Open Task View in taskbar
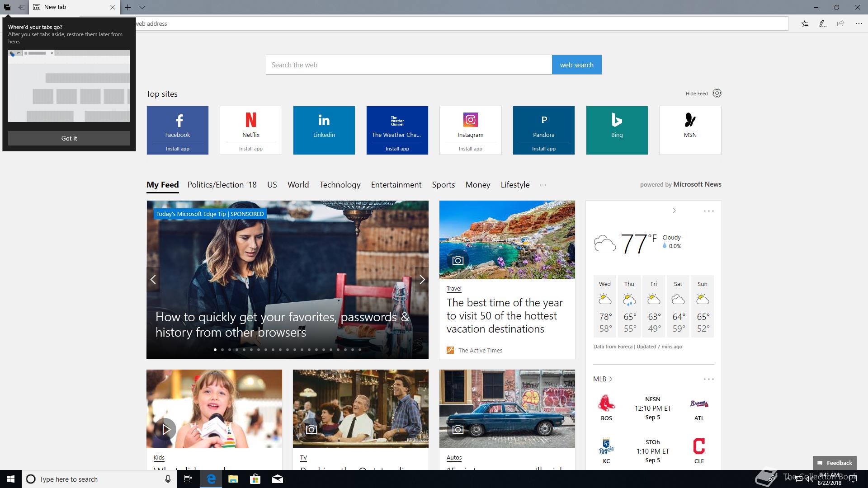868x488 pixels. [x=188, y=479]
